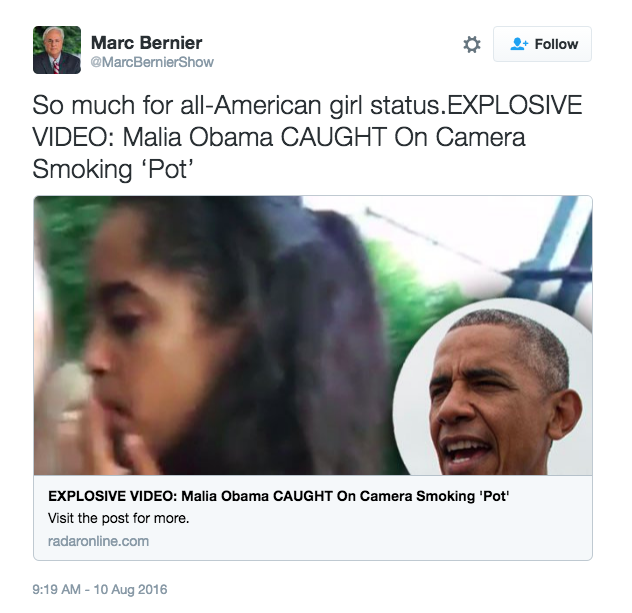Follow the Marc Bernier account

coord(542,44)
